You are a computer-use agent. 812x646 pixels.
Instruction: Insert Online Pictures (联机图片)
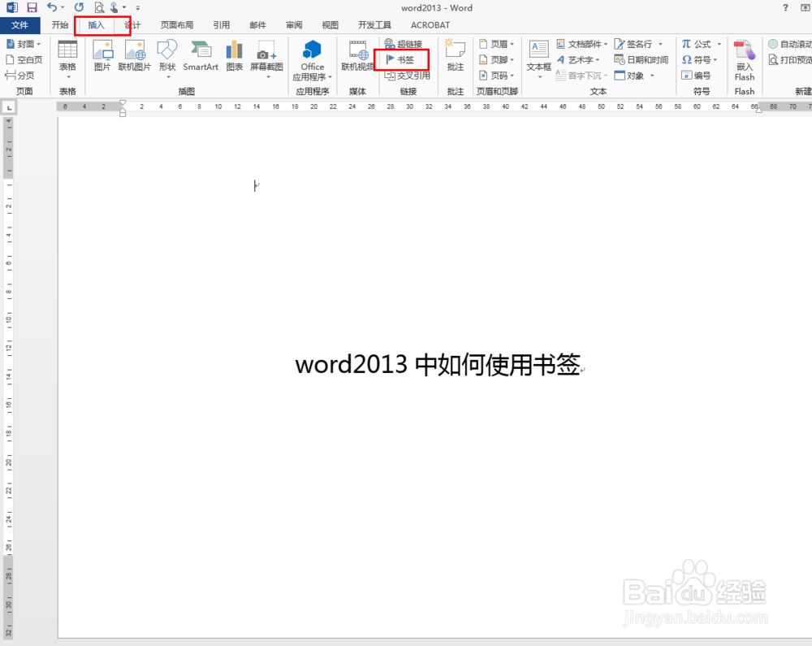pos(135,56)
